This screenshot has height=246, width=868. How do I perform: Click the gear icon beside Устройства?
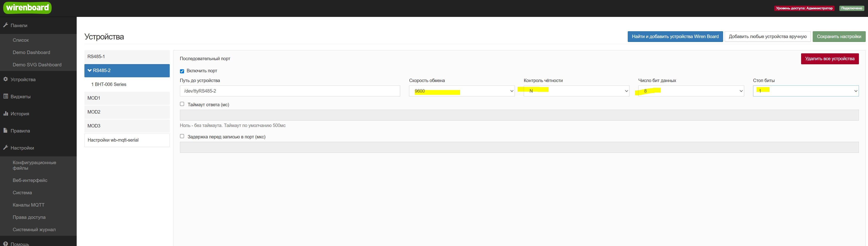click(x=5, y=79)
